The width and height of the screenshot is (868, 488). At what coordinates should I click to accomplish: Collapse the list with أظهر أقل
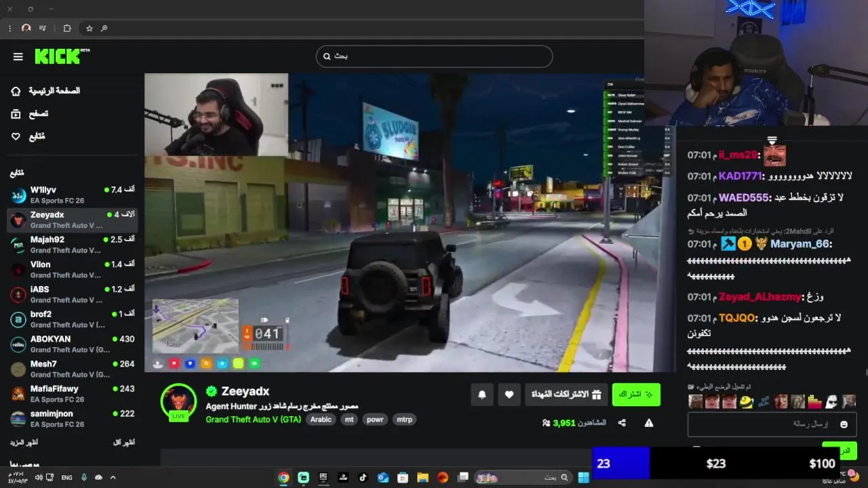(123, 442)
